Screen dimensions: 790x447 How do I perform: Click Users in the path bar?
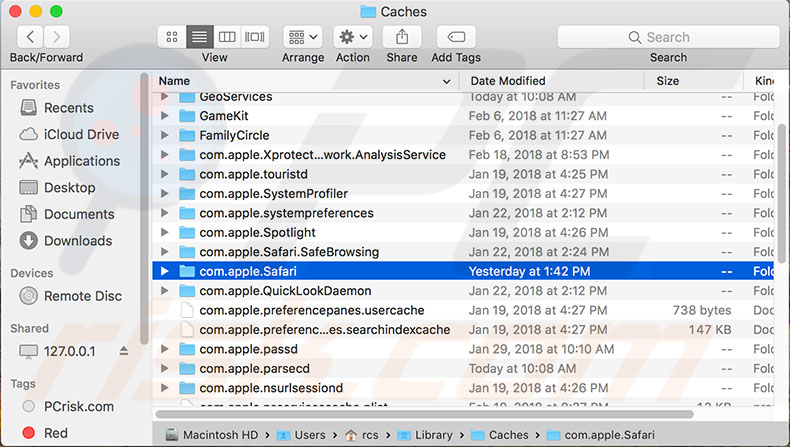301,435
